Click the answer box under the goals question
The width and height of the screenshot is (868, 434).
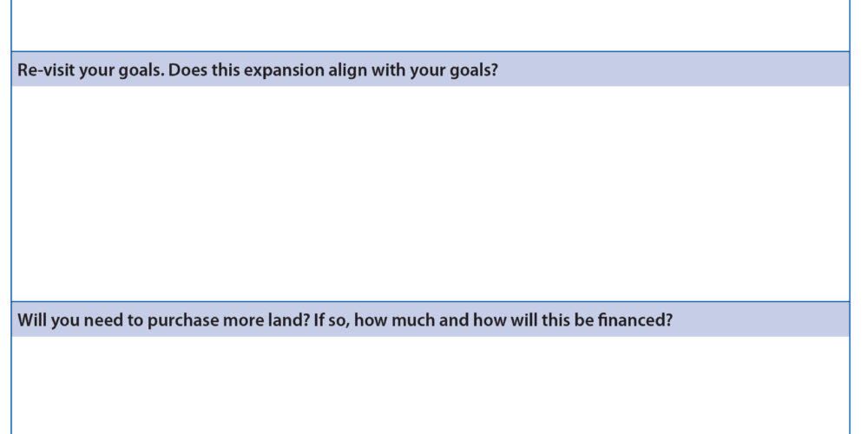pyautogui.click(x=431, y=193)
